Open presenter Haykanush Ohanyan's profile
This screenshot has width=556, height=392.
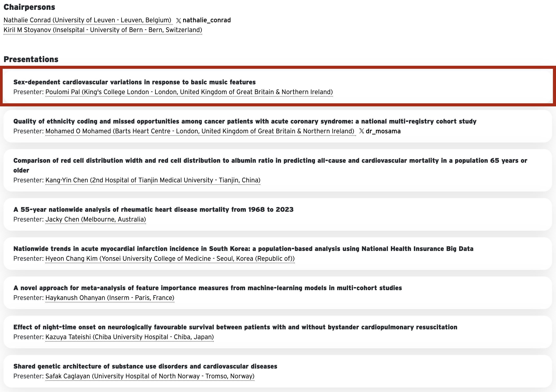110,298
